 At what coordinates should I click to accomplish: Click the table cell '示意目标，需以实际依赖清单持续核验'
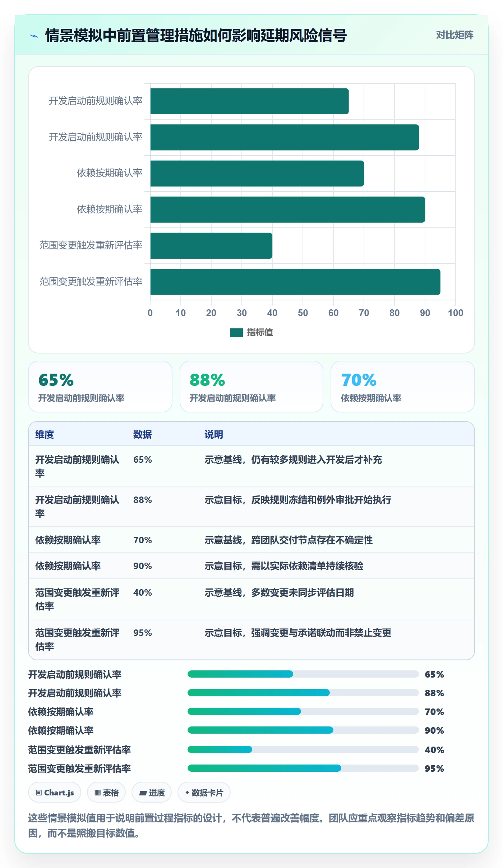point(284,566)
